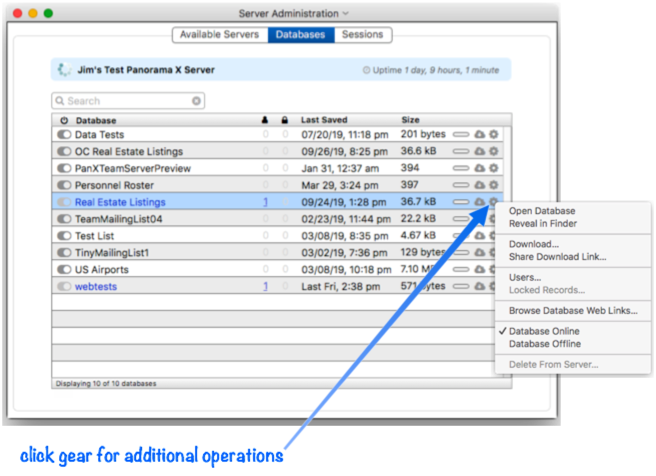Click the gear icon for Data Tests
Viewport: 656px width, 476px height.
(493, 134)
